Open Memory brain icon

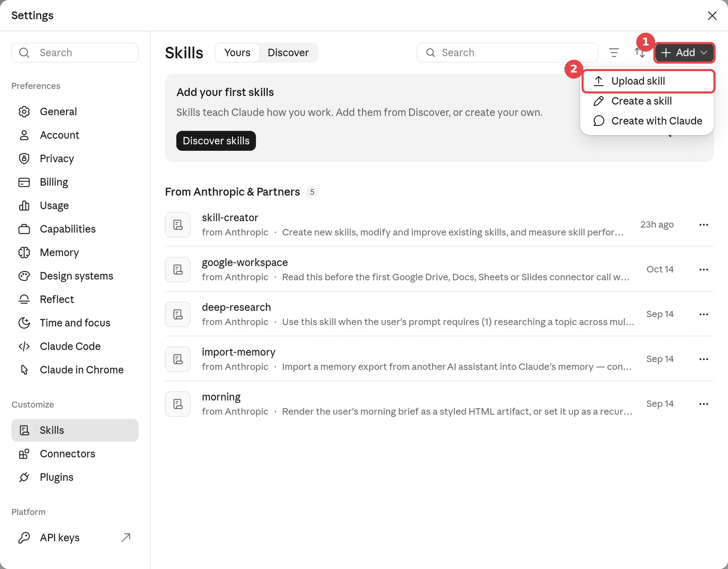(x=24, y=253)
